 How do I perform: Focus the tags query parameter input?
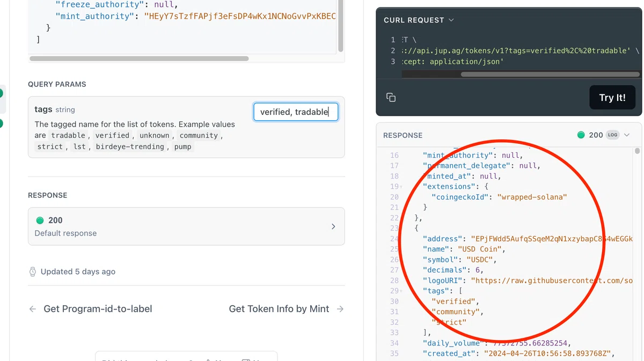[296, 112]
